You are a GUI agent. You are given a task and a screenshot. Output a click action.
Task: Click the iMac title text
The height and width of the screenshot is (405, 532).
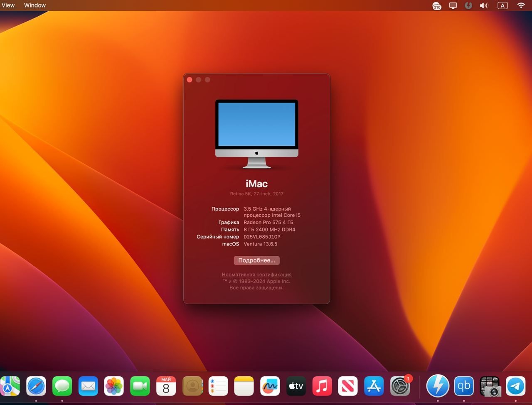coord(256,184)
